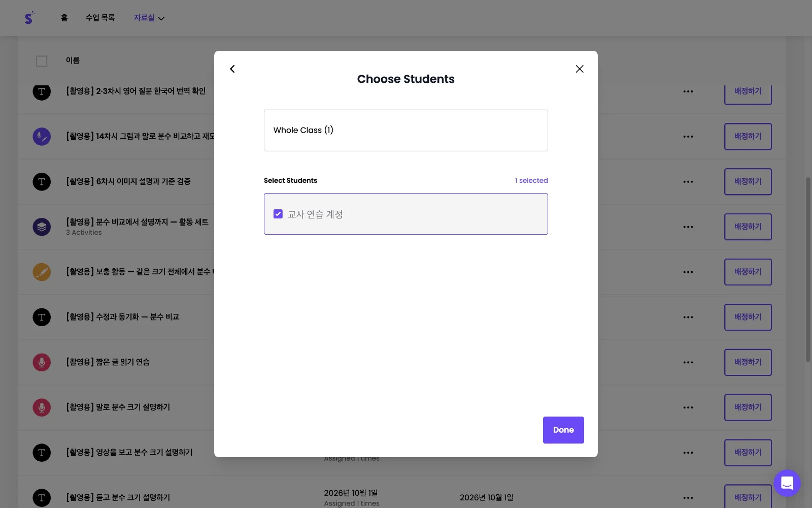The image size is (812, 508).
Task: Click the red microphone icon beside 짧은 글 읽기 연습
Action: point(42,363)
